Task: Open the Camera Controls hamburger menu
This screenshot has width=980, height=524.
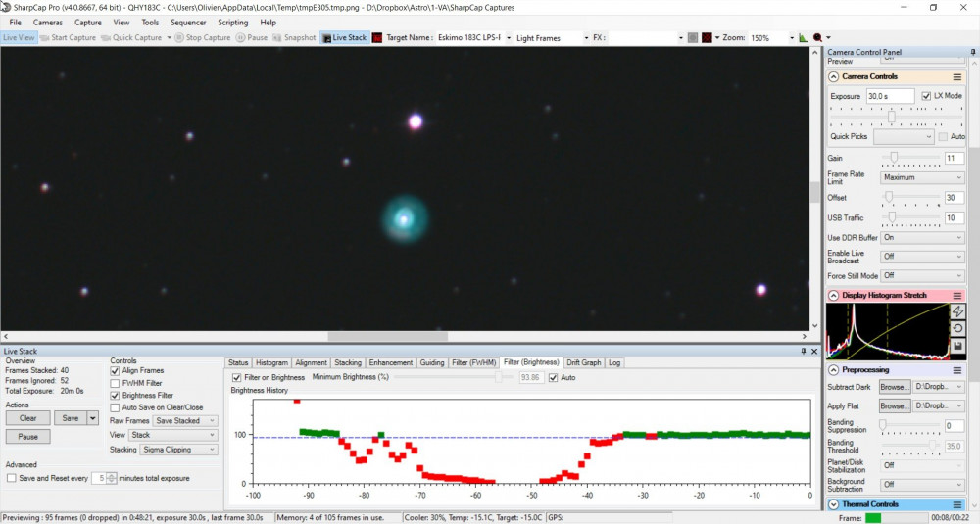Action: point(956,76)
